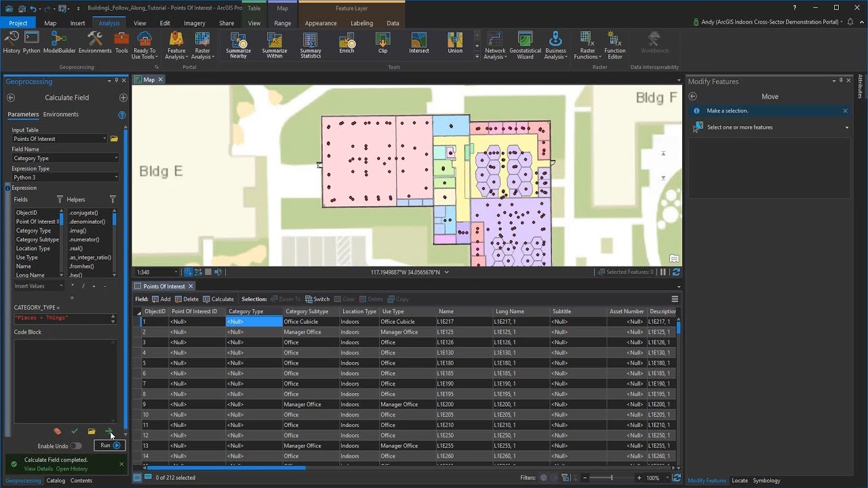
Task: Click the Run button
Action: click(x=110, y=445)
